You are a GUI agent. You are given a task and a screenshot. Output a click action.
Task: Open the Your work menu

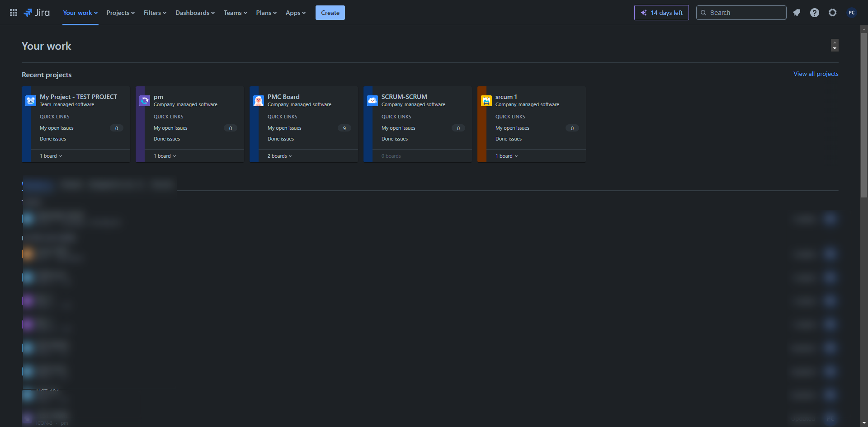[80, 13]
